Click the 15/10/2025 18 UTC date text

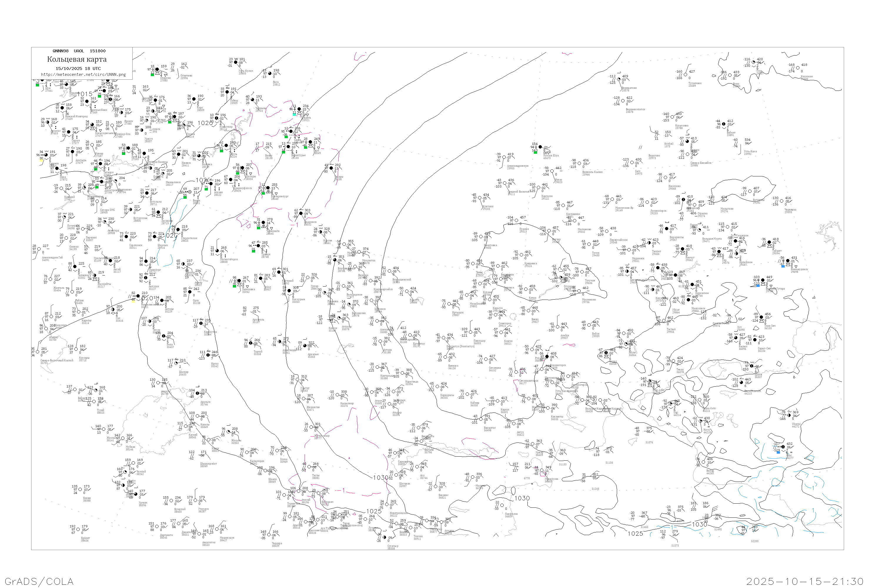(x=78, y=69)
